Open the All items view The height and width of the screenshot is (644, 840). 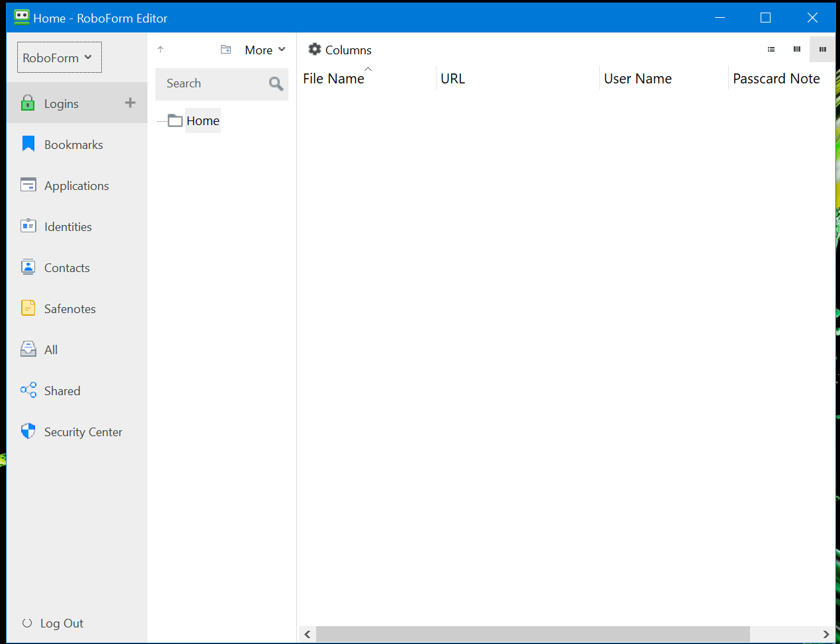tap(51, 349)
